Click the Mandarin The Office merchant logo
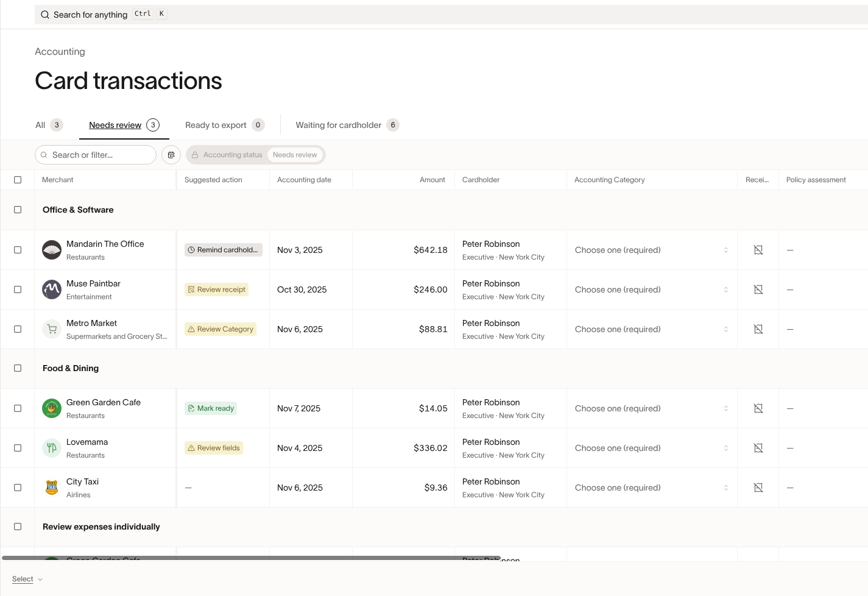 click(x=52, y=250)
